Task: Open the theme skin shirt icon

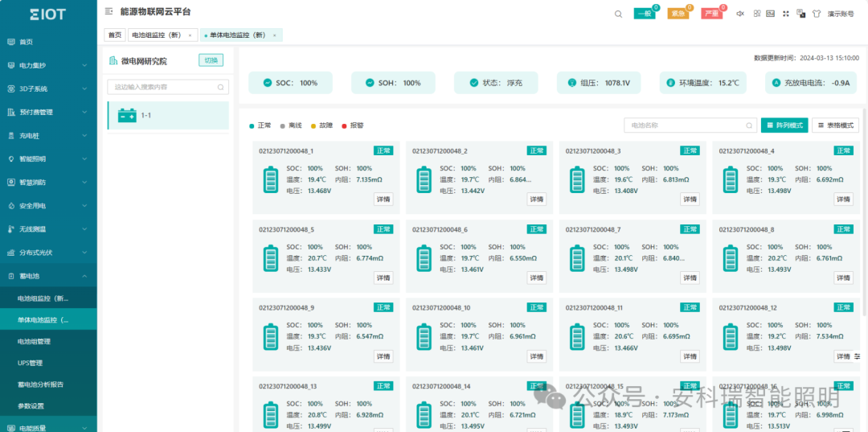Action: (816, 14)
